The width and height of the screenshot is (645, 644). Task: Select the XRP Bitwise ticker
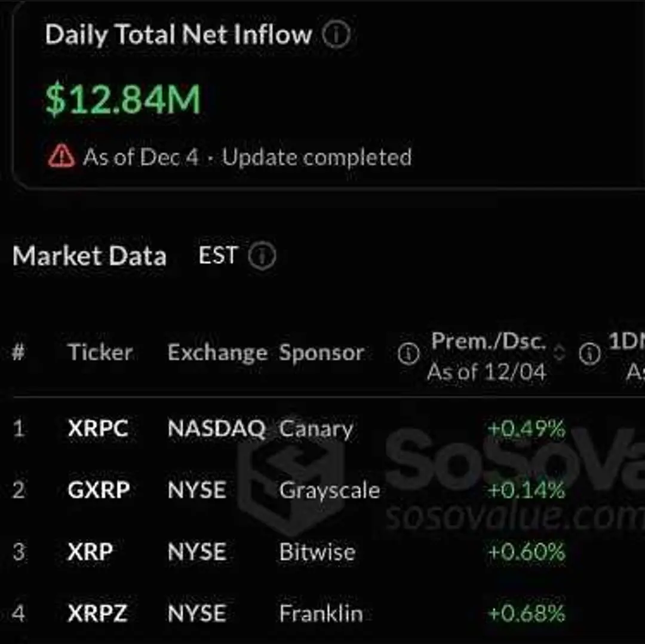pyautogui.click(x=90, y=552)
